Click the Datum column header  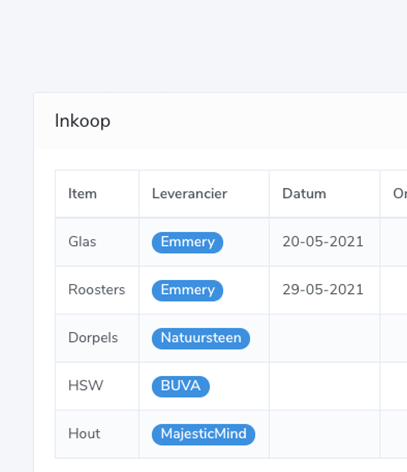tap(324, 194)
